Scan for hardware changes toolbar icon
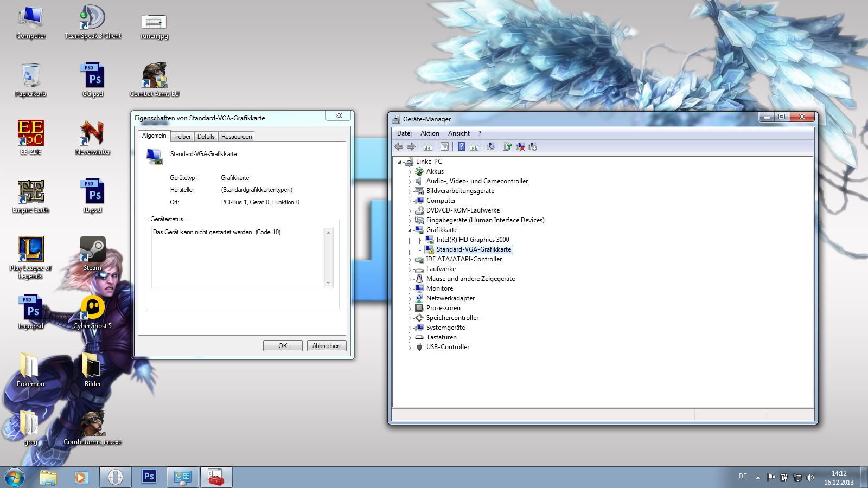The image size is (868, 488). tap(491, 146)
